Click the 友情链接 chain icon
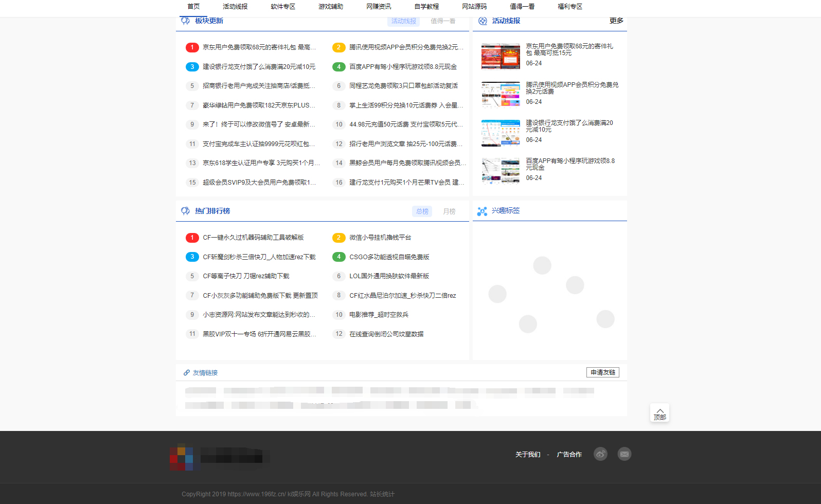The width and height of the screenshot is (821, 504). pyautogui.click(x=187, y=373)
